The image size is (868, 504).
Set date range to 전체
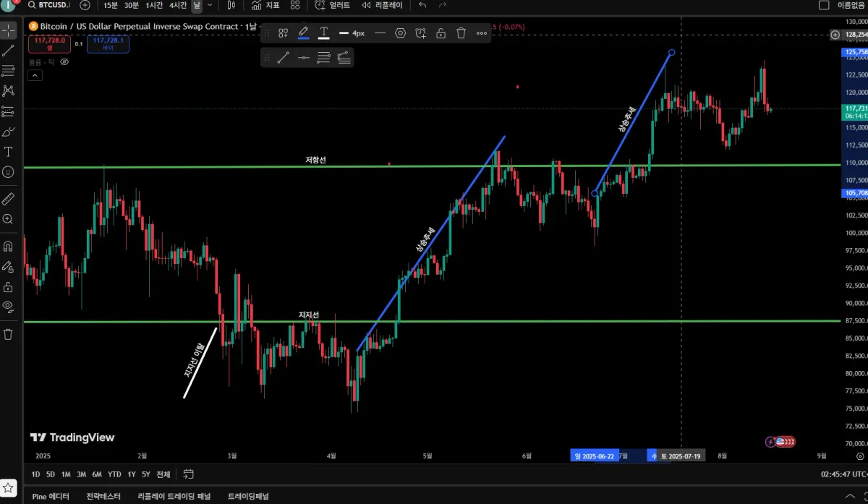pyautogui.click(x=163, y=474)
